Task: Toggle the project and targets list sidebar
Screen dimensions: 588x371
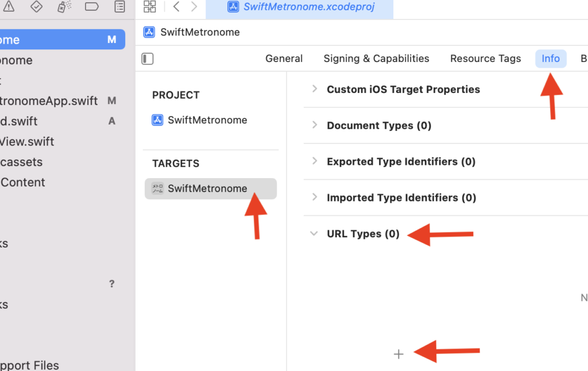Action: 148,59
